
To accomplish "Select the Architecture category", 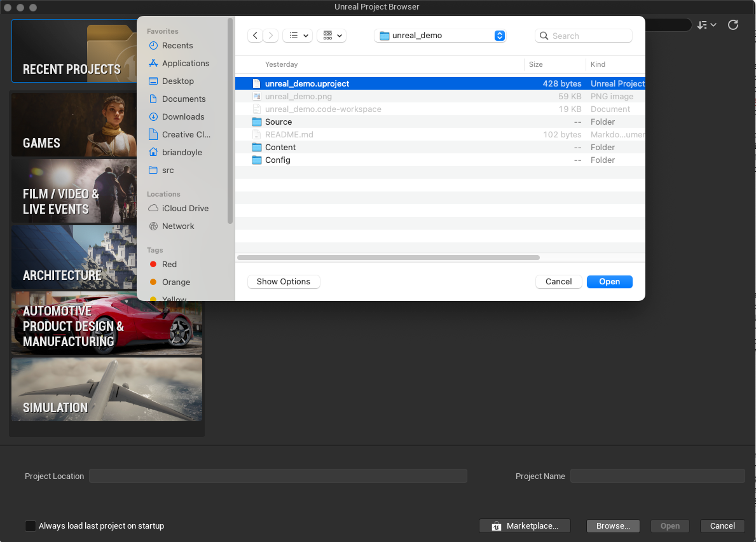I will tap(74, 257).
